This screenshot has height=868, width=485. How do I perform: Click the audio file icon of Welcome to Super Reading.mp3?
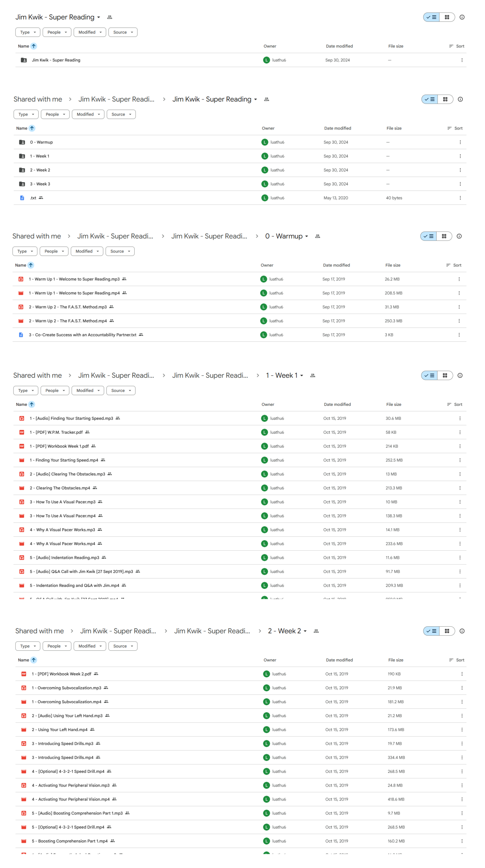click(x=21, y=279)
